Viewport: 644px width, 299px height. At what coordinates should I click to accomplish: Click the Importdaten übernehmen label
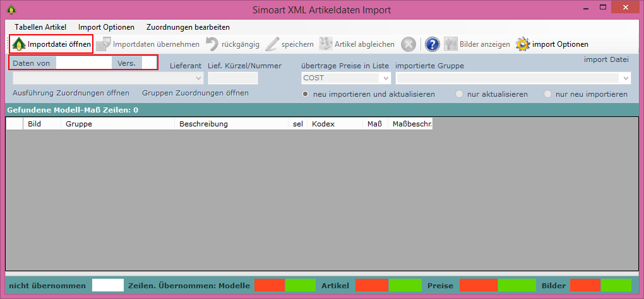[x=156, y=44]
